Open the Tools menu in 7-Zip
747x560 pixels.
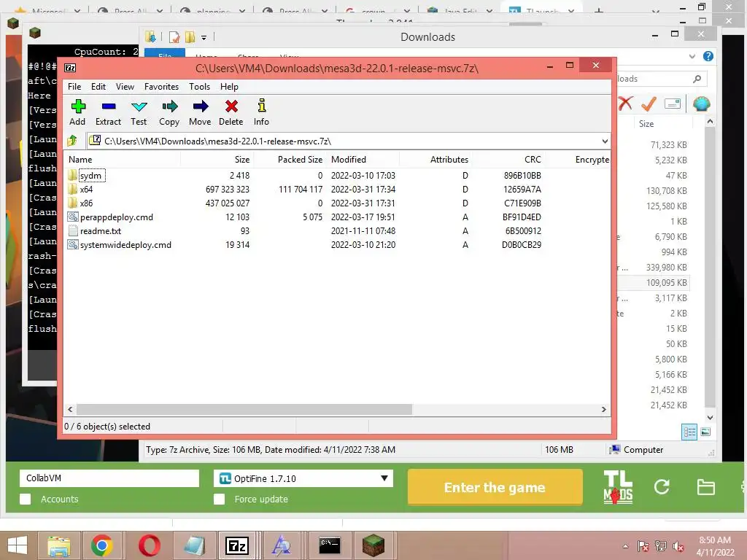point(199,87)
